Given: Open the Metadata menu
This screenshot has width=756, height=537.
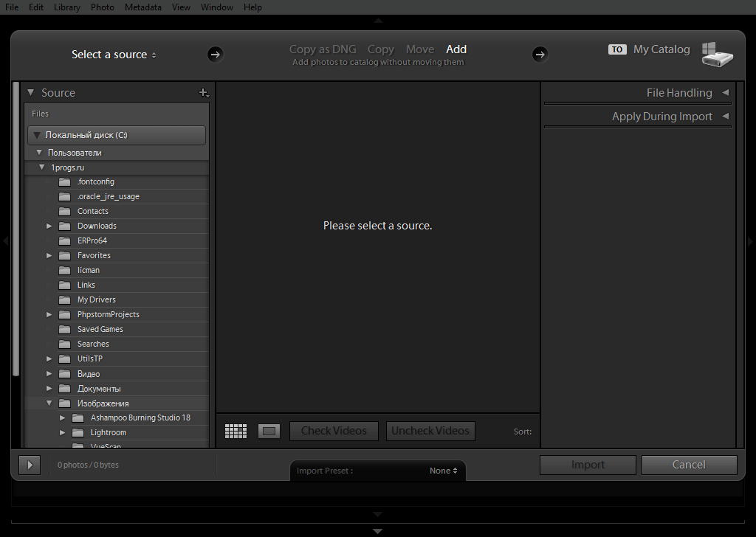Looking at the screenshot, I should [x=142, y=7].
